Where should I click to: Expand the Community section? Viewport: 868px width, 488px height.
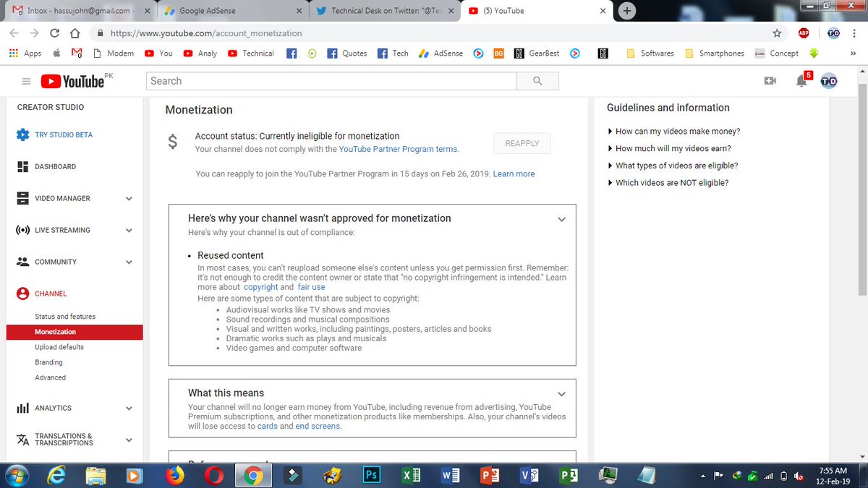129,262
